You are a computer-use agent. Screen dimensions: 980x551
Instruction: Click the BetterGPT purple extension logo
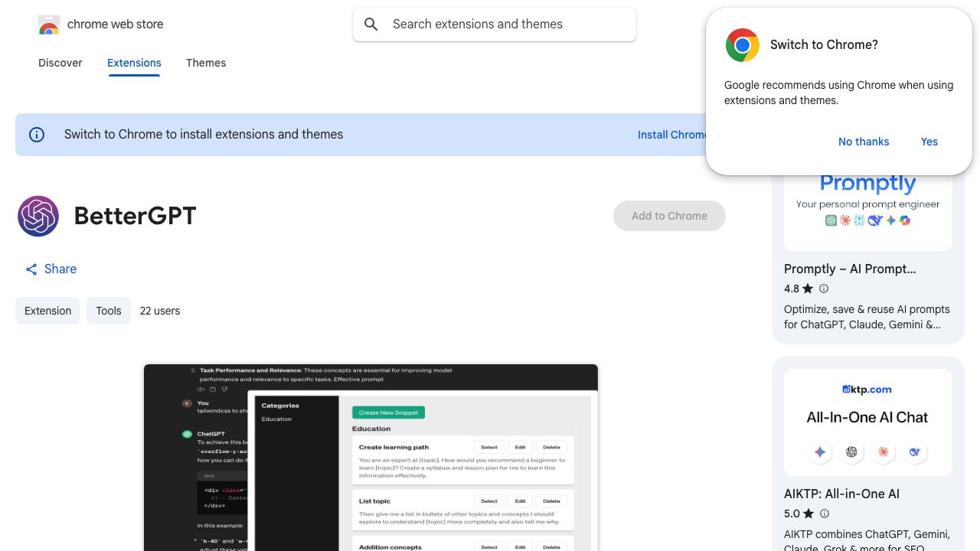click(x=38, y=216)
